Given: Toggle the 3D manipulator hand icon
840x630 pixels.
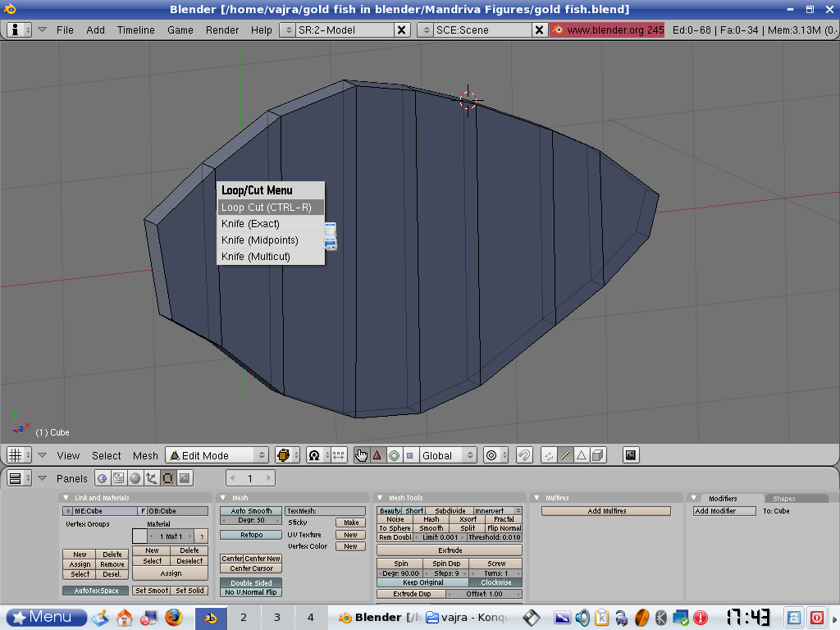Looking at the screenshot, I should [x=362, y=455].
